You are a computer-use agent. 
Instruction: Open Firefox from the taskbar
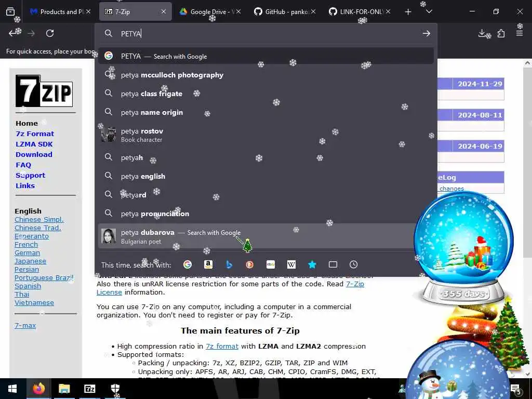point(38,389)
